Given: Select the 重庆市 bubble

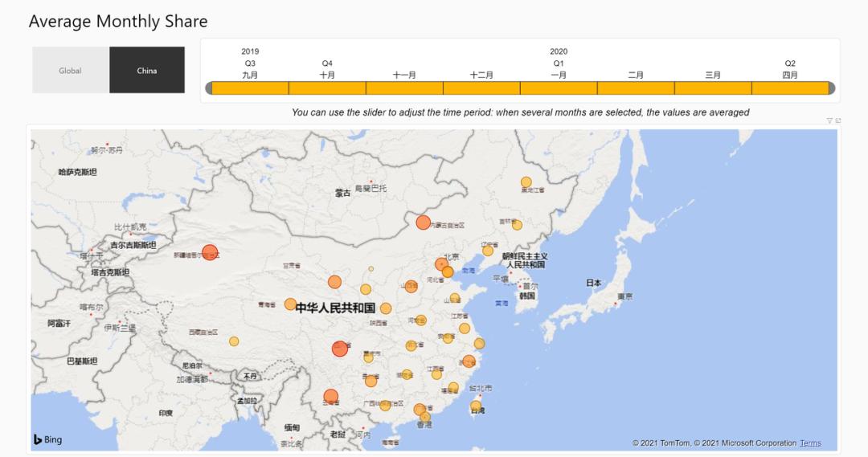Looking at the screenshot, I should (368, 357).
